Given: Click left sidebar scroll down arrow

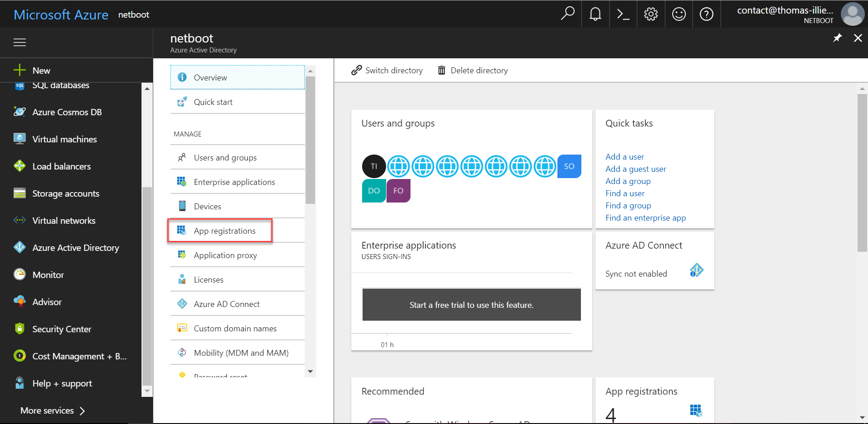Looking at the screenshot, I should pyautogui.click(x=147, y=391).
